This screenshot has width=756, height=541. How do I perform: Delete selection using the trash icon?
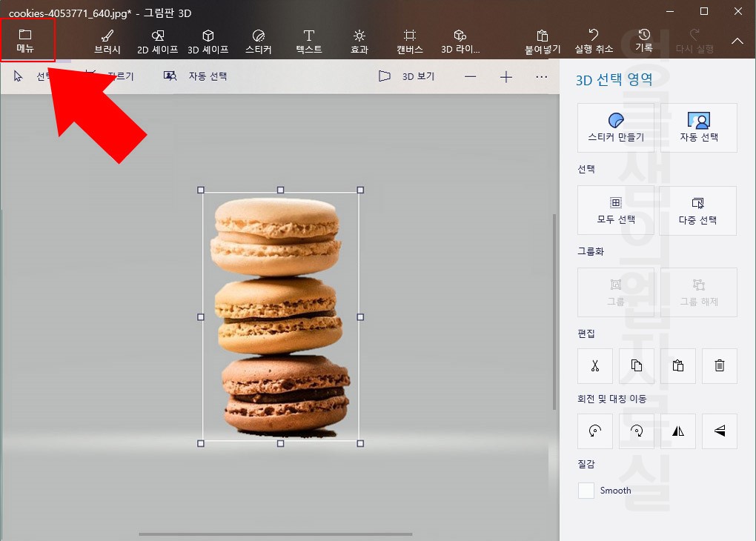pos(719,365)
